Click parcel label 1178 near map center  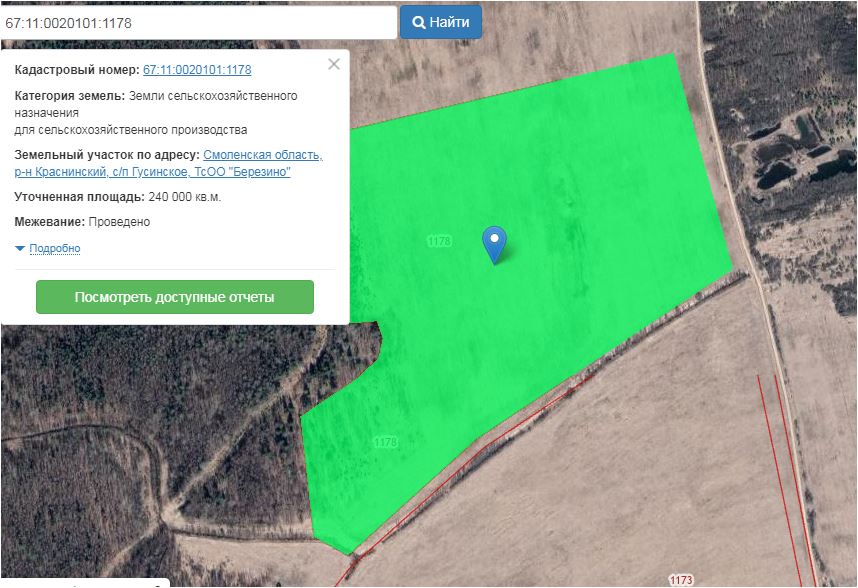[439, 241]
